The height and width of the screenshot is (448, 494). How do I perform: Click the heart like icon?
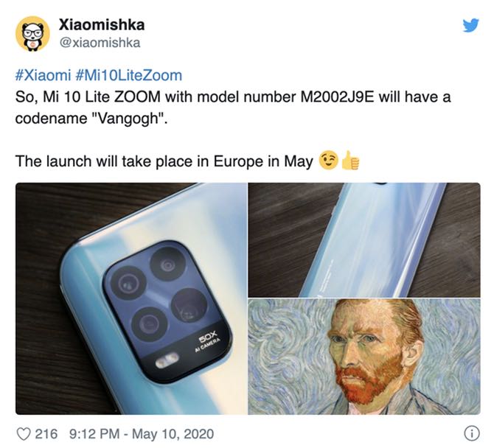[x=24, y=434]
